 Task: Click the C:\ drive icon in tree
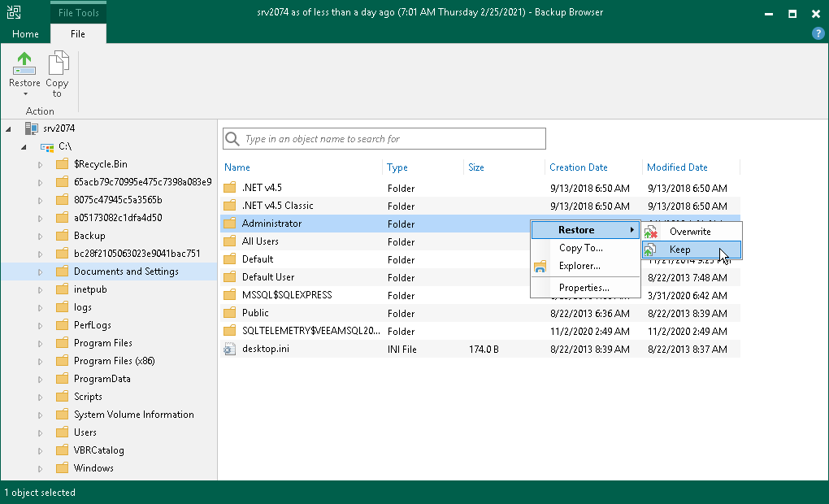click(x=47, y=146)
